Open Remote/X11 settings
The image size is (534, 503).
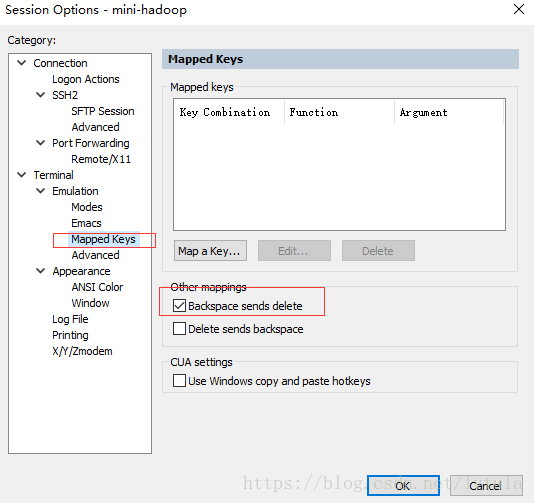[x=101, y=159]
